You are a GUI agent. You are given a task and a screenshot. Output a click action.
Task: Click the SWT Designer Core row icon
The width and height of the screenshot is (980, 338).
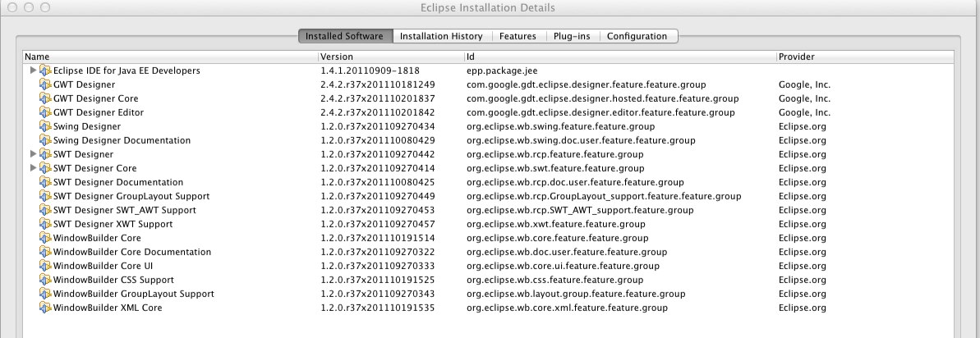click(x=45, y=168)
